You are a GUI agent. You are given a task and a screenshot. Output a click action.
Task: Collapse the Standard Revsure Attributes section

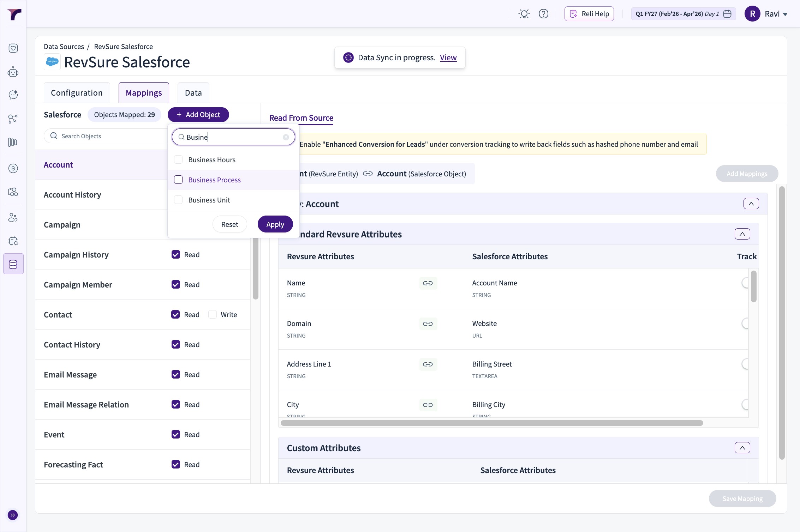[742, 234]
